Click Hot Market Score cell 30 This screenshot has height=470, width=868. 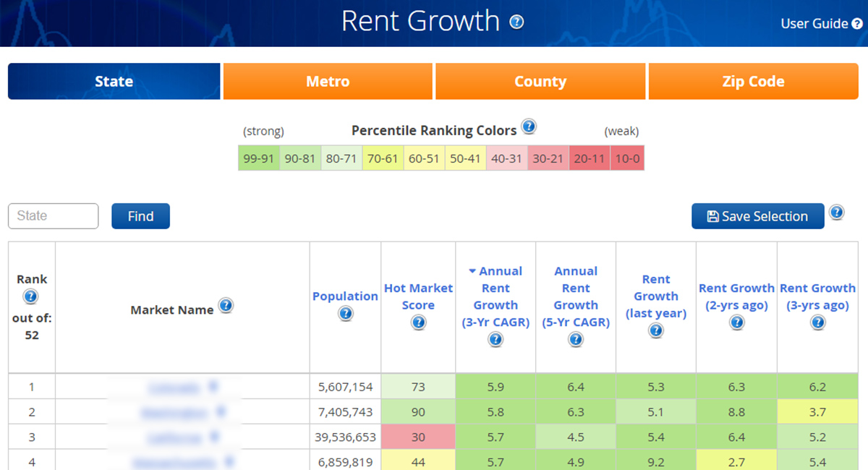418,437
